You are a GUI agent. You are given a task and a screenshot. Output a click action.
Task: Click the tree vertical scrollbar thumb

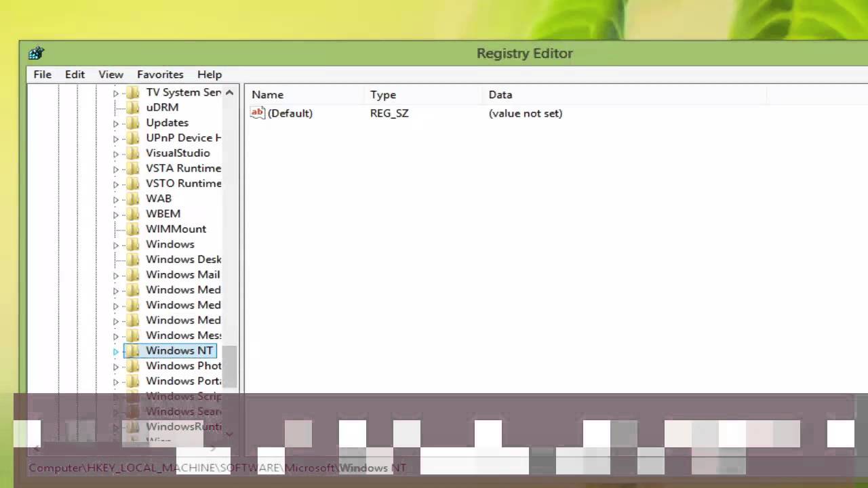point(229,366)
